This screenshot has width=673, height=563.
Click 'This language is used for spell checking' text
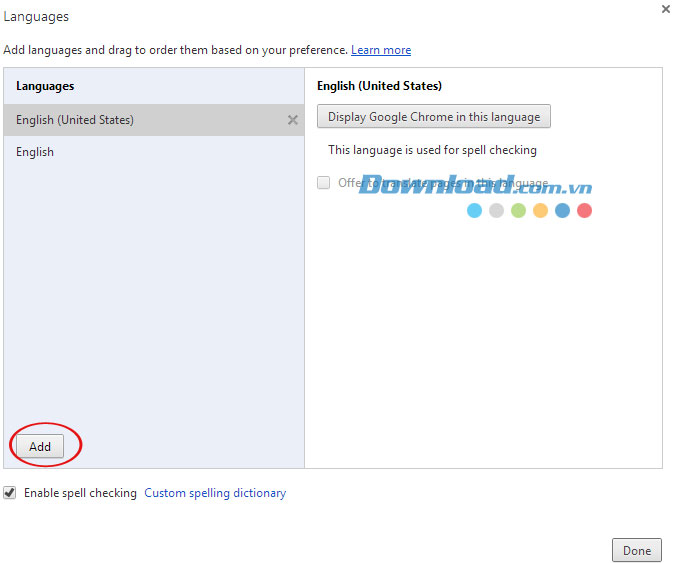pyautogui.click(x=432, y=150)
